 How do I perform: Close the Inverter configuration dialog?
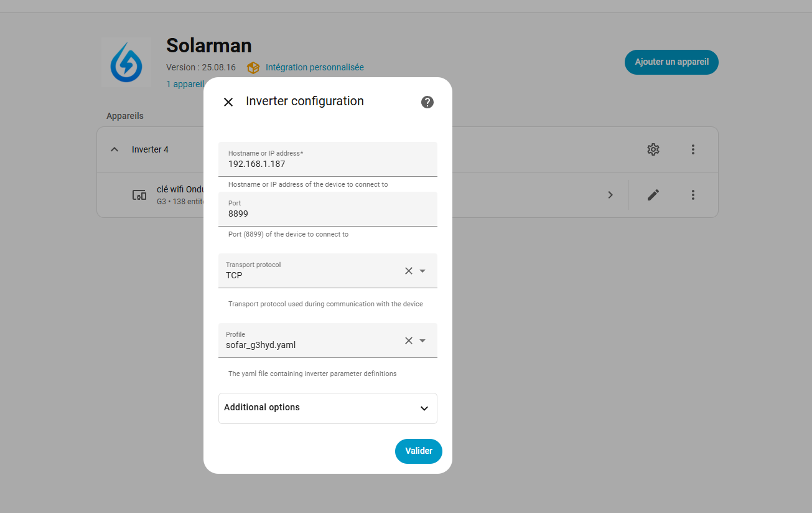coord(228,102)
